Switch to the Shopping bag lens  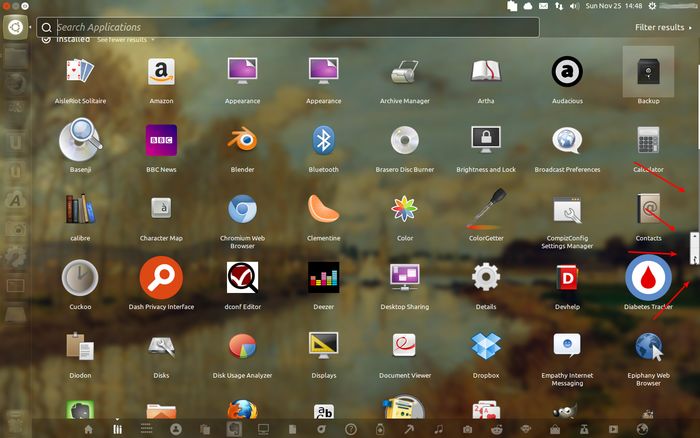click(x=555, y=430)
